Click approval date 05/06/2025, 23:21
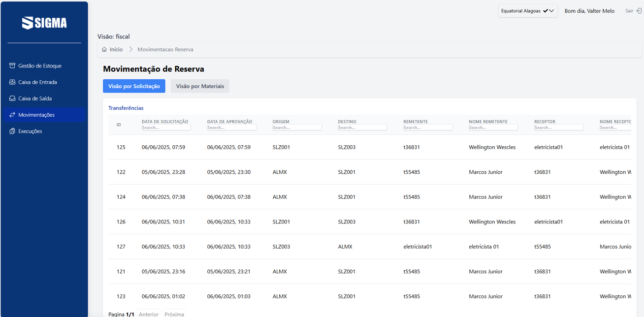The height and width of the screenshot is (317, 644). [229, 271]
